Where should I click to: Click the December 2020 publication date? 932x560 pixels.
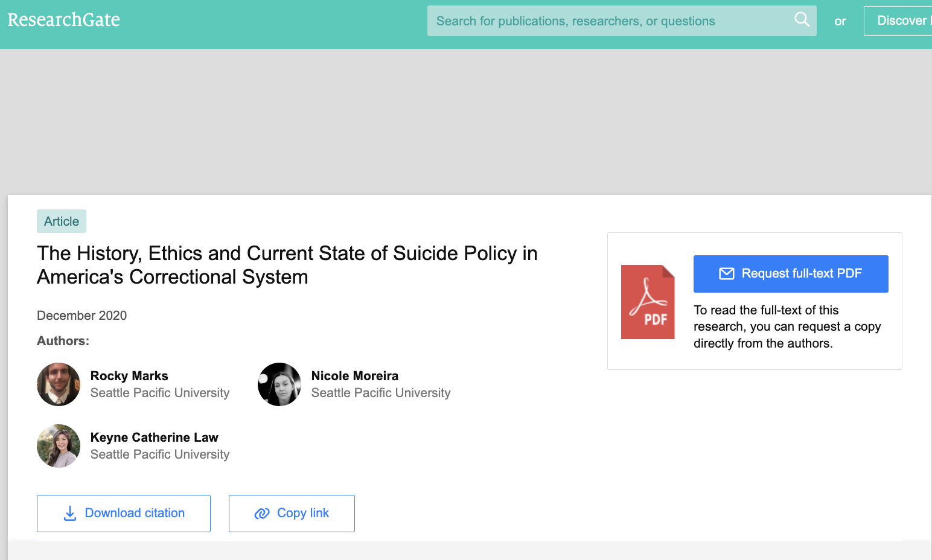(82, 316)
